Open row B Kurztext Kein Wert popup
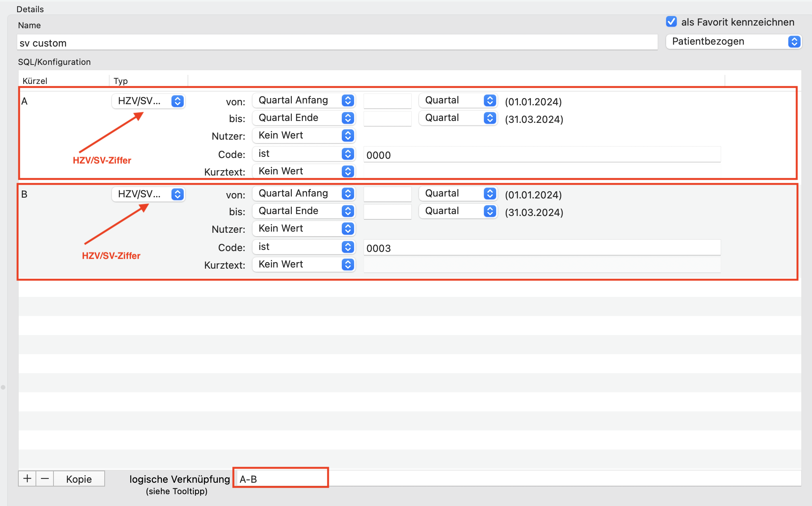The width and height of the screenshot is (812, 506). coord(304,264)
